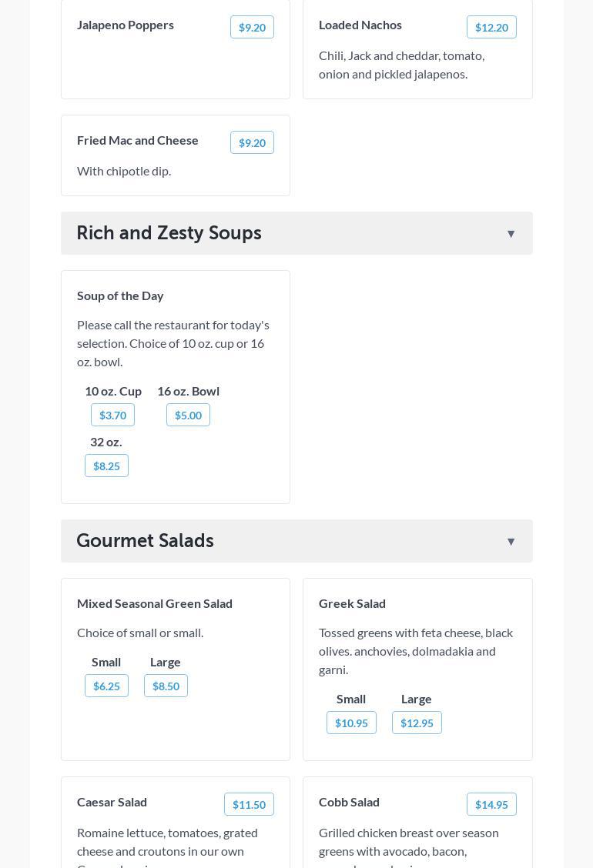Click the Cobb Salad $14.95 price
The image size is (593, 868).
click(491, 804)
